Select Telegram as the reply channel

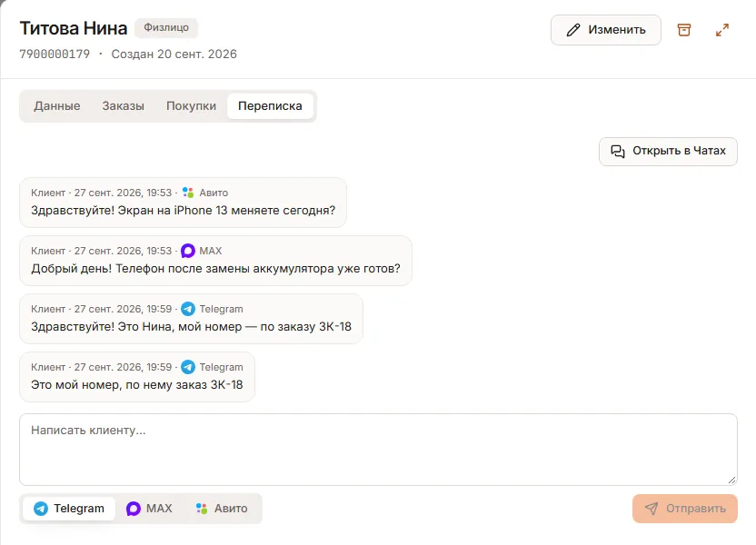(x=69, y=509)
